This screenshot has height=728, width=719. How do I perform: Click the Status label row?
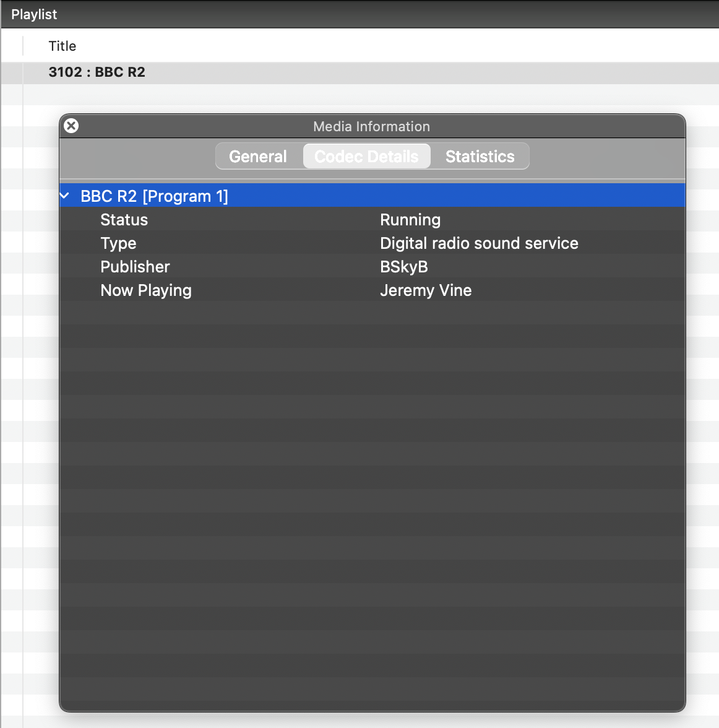pyautogui.click(x=372, y=220)
